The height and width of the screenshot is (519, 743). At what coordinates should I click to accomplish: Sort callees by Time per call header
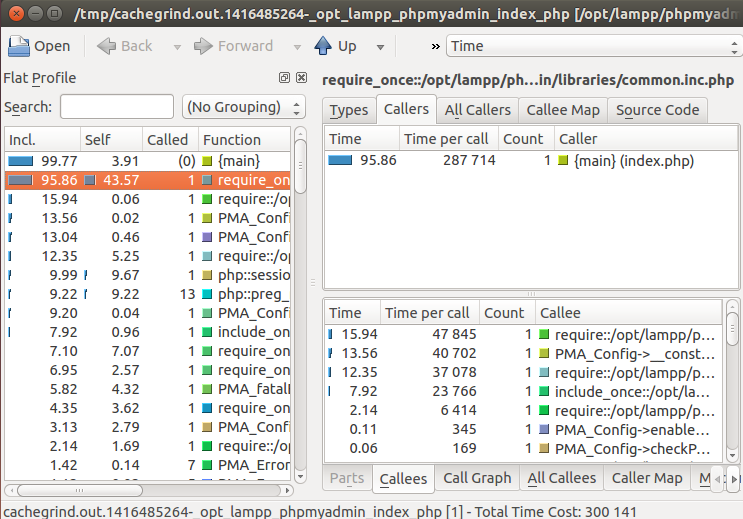tap(426, 313)
